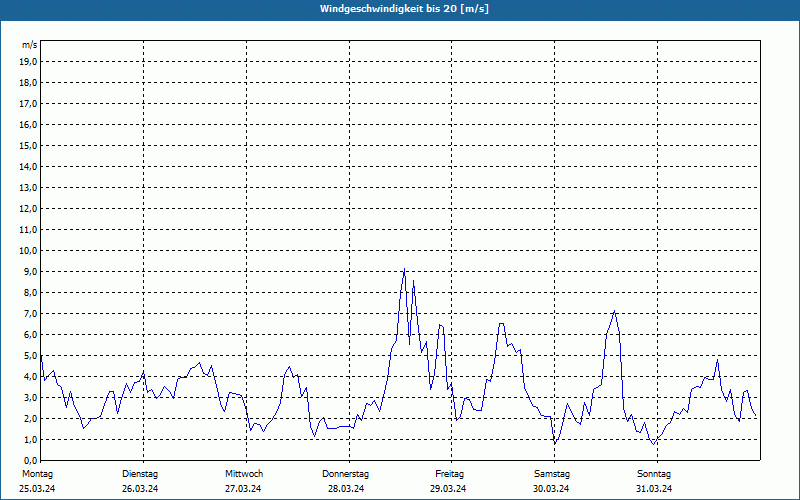
Task: Click the '12,0' axis value
Action: [28, 208]
